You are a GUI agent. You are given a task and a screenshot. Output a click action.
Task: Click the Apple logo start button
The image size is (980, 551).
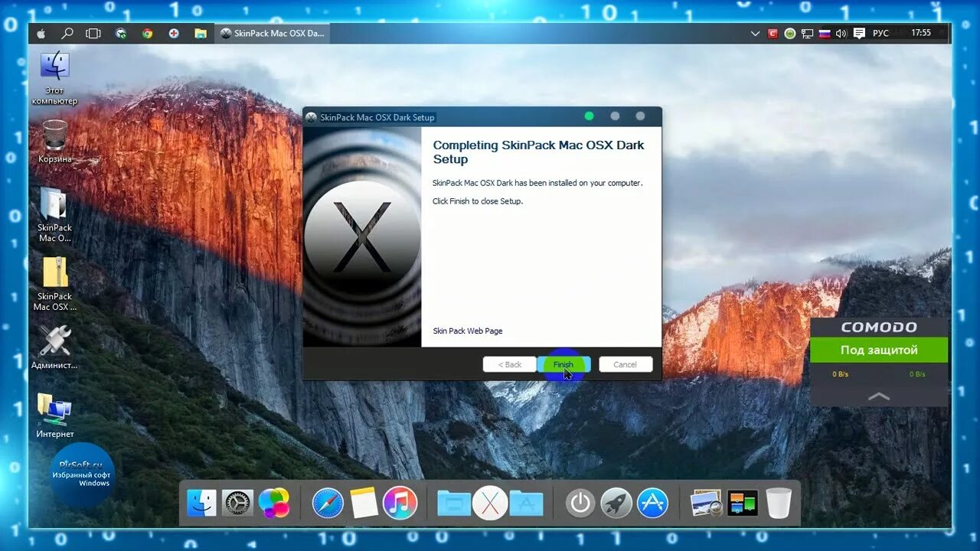pyautogui.click(x=41, y=34)
